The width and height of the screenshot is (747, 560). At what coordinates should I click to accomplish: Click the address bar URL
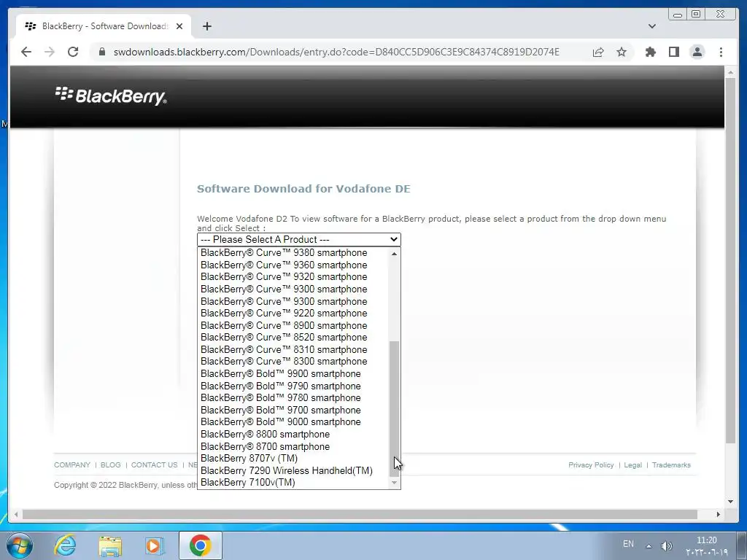pos(336,52)
